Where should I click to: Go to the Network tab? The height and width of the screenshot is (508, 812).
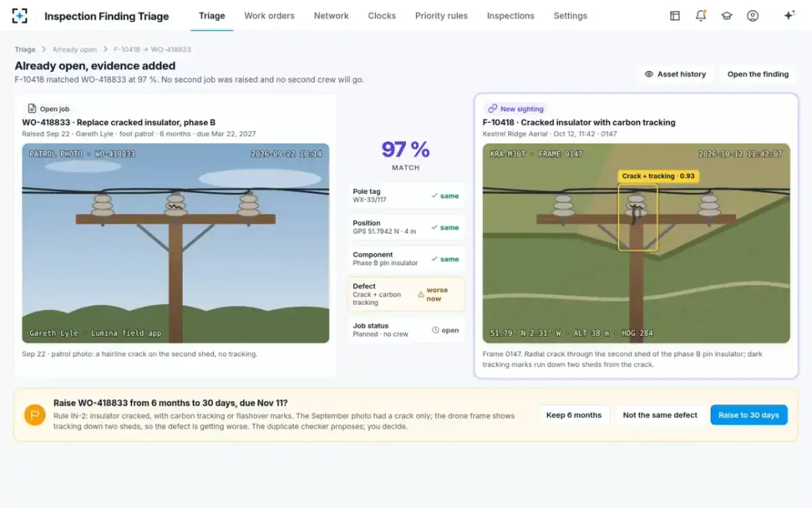pos(332,16)
